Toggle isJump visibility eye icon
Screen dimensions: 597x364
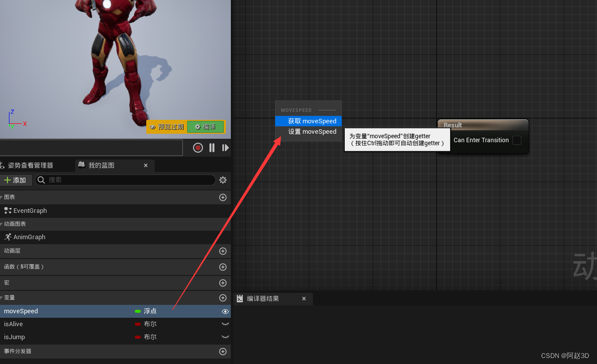tap(225, 337)
